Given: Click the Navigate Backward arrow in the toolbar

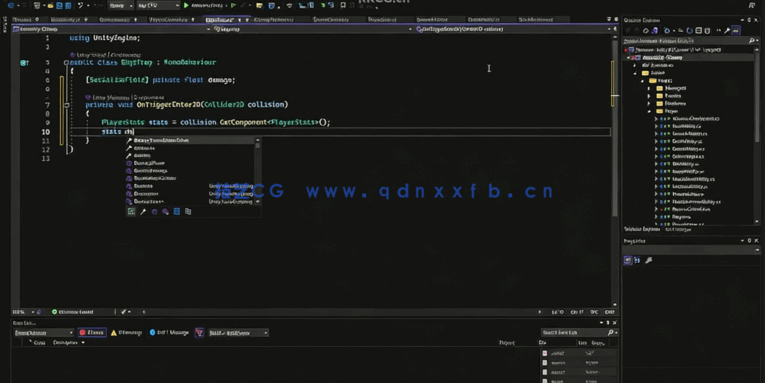Looking at the screenshot, I should tap(11, 6).
